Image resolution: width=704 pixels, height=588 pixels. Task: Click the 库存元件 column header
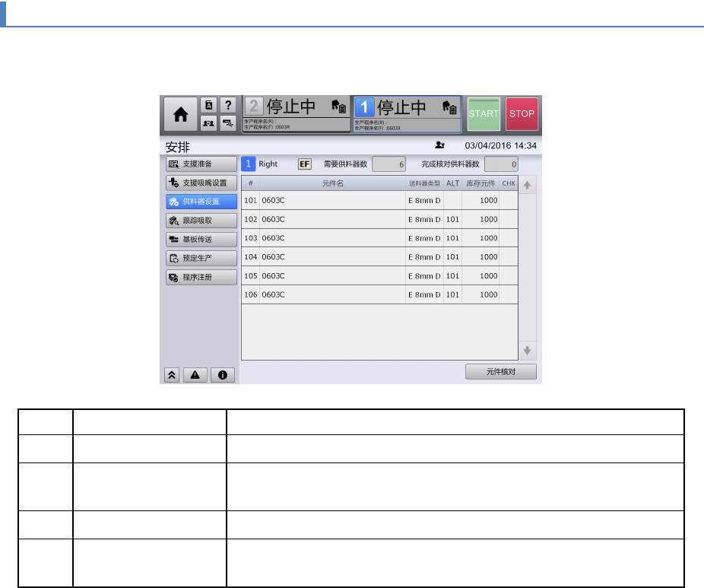point(480,183)
